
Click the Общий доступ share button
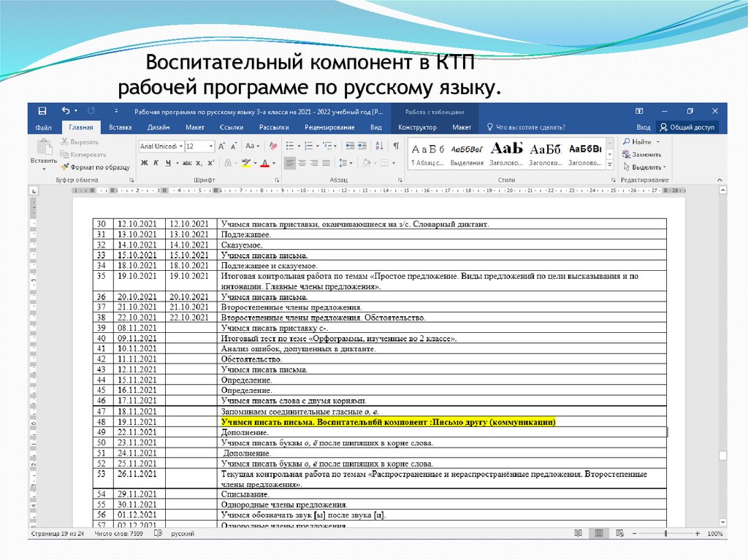click(x=687, y=127)
